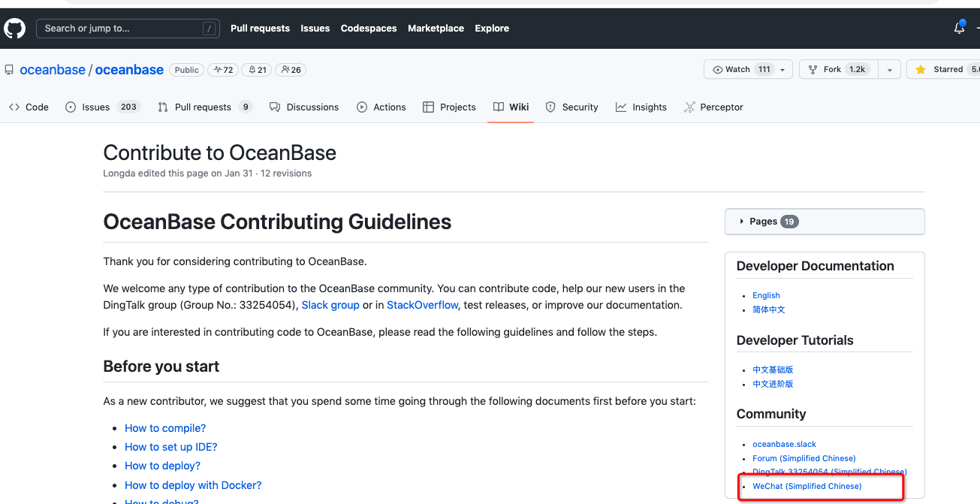980x504 pixels.
Task: Click the Search or jump to field
Action: click(x=128, y=29)
